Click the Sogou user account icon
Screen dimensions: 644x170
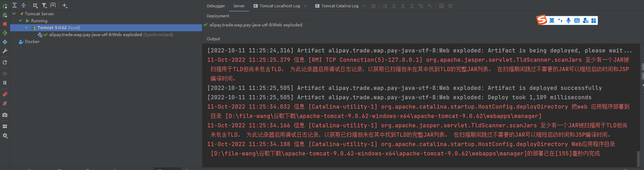[585, 20]
